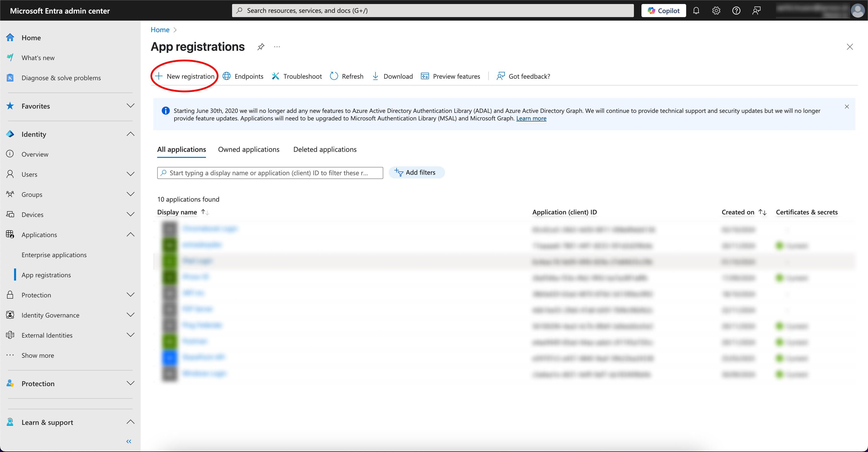The width and height of the screenshot is (868, 452).
Task: Click the "10 applications found" text
Action: click(x=188, y=199)
